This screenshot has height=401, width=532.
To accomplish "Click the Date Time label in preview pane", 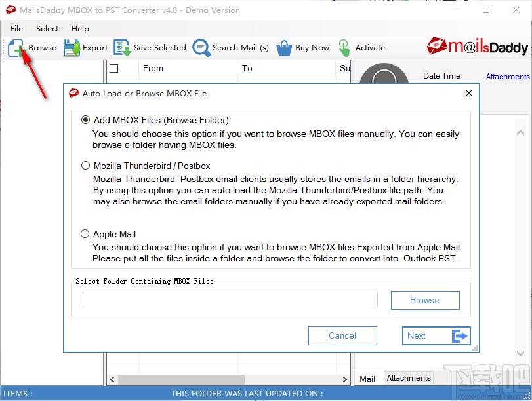I will pos(441,76).
